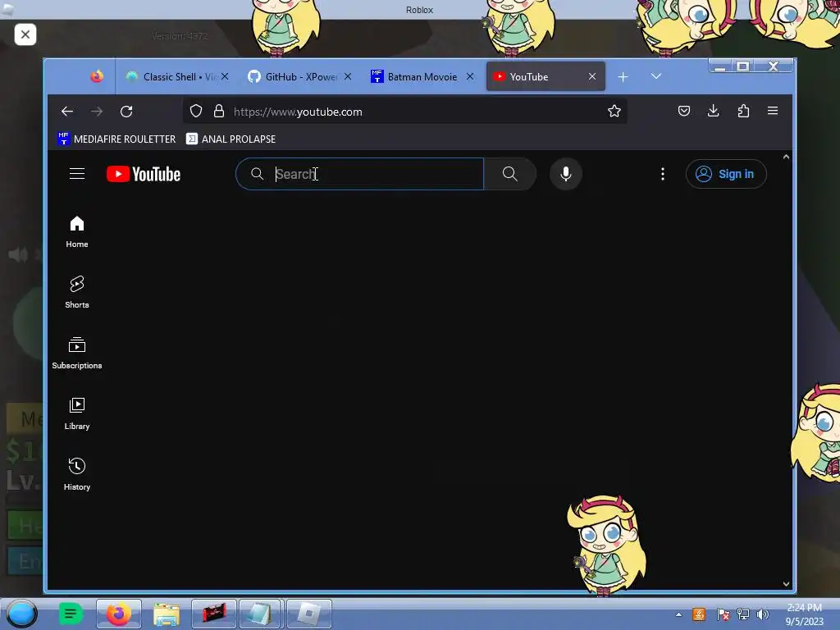Open Action Center flag icon

pyautogui.click(x=723, y=614)
